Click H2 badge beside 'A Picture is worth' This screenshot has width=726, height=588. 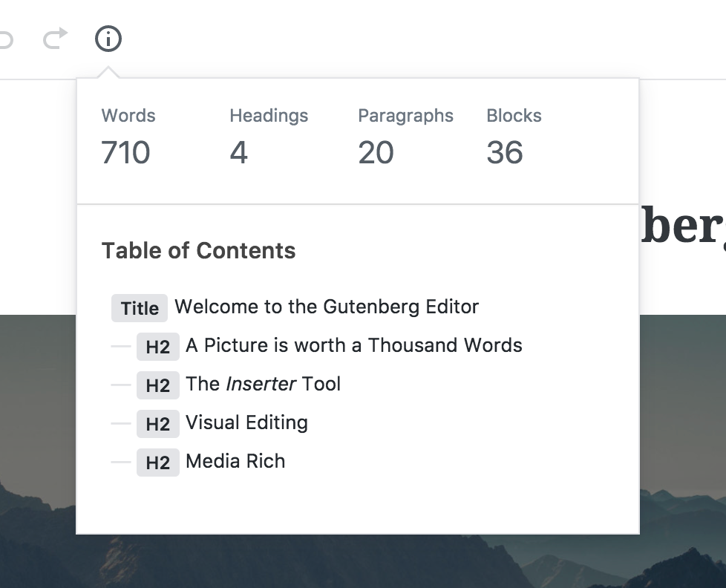pyautogui.click(x=158, y=347)
